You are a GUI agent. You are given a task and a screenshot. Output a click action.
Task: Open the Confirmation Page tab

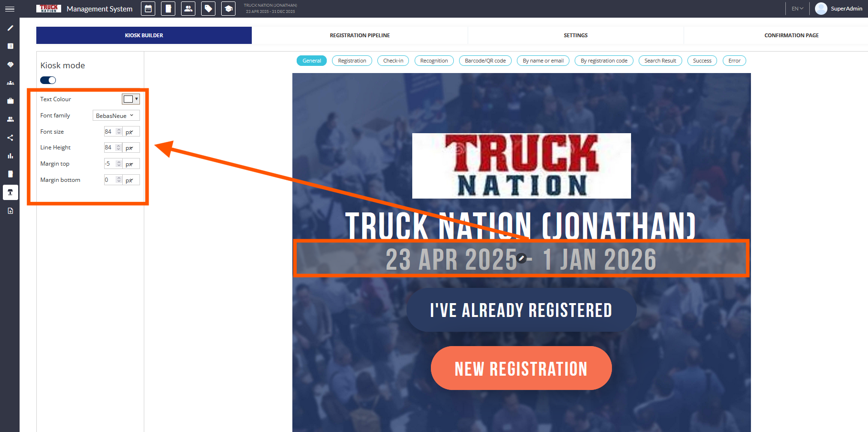[x=791, y=35]
